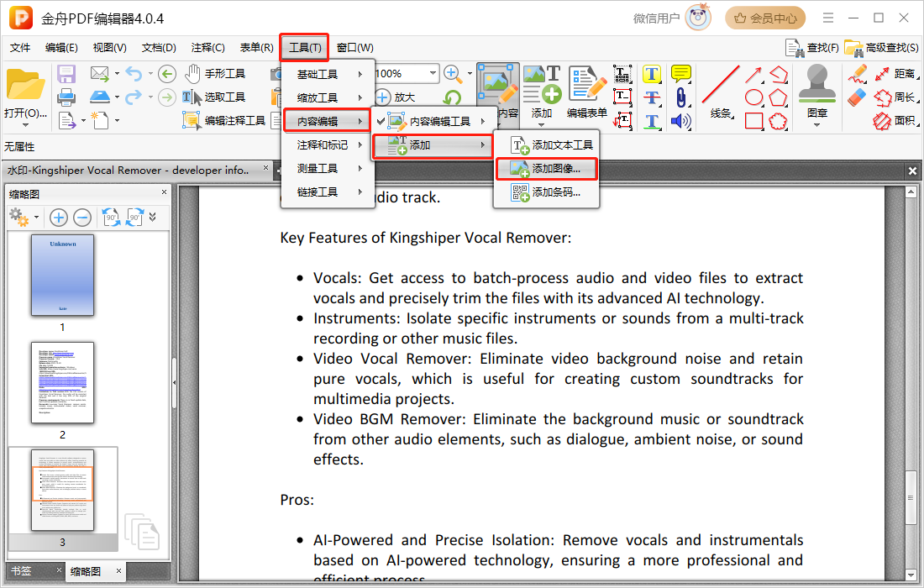The width and height of the screenshot is (924, 588).
Task: Open the zoom percentage 100% dropdown
Action: tap(433, 74)
